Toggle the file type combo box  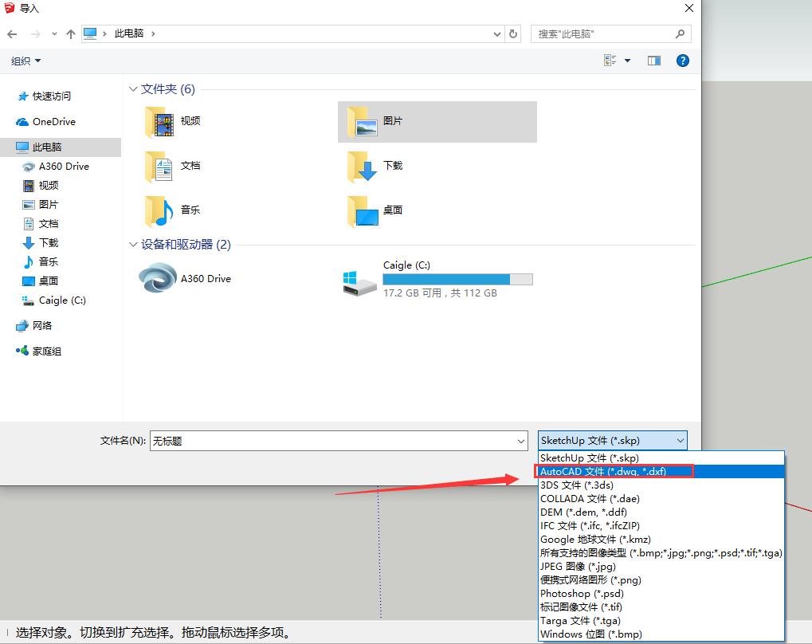tap(613, 441)
